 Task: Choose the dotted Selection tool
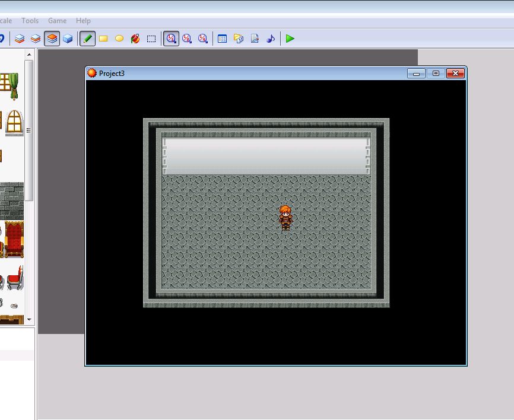click(x=151, y=39)
